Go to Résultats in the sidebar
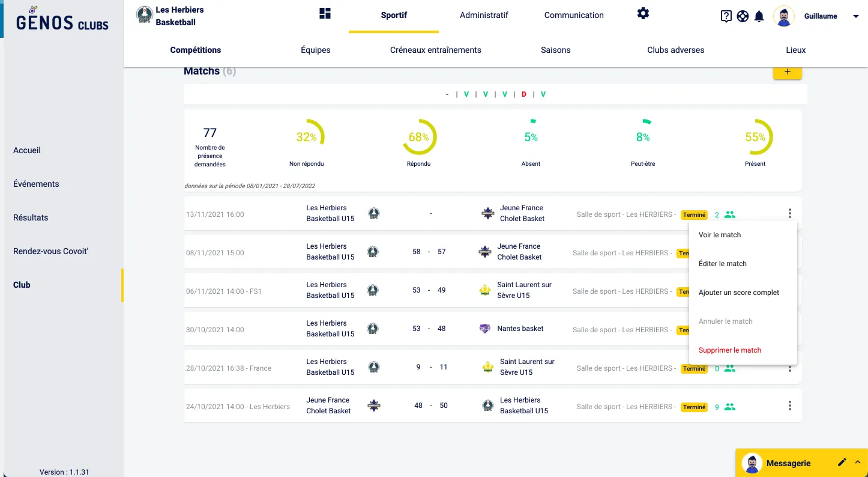Image resolution: width=868 pixels, height=477 pixels. pos(31,217)
